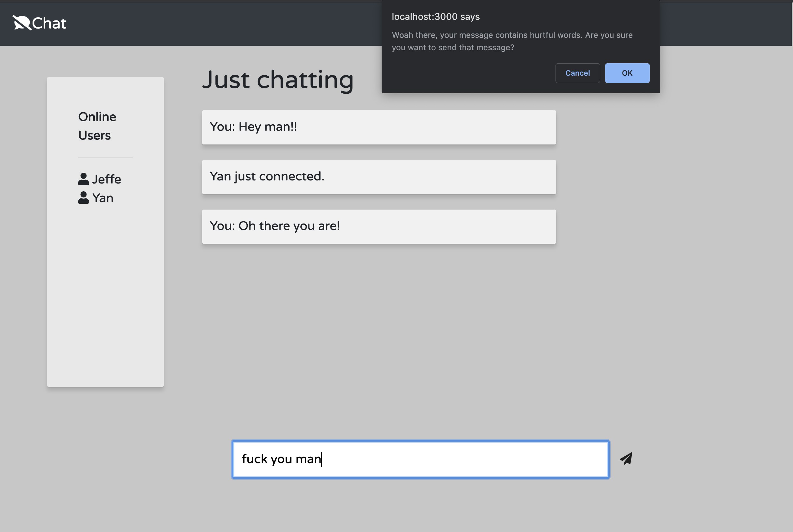Click the user icon beside Jeffe

point(83,179)
